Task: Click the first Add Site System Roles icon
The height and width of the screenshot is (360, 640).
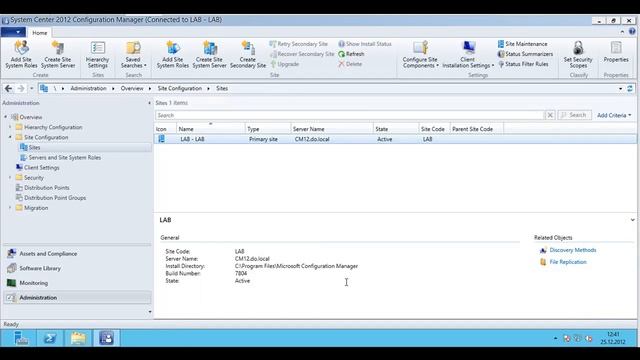Action: [x=21, y=48]
